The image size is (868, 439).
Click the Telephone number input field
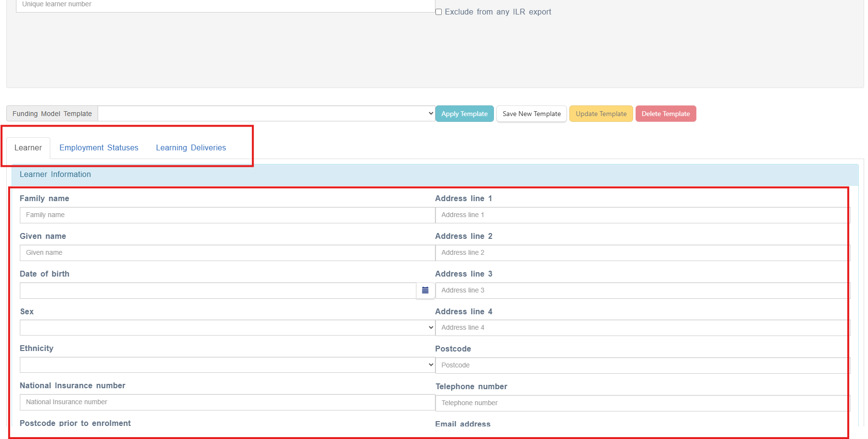pyautogui.click(x=643, y=403)
